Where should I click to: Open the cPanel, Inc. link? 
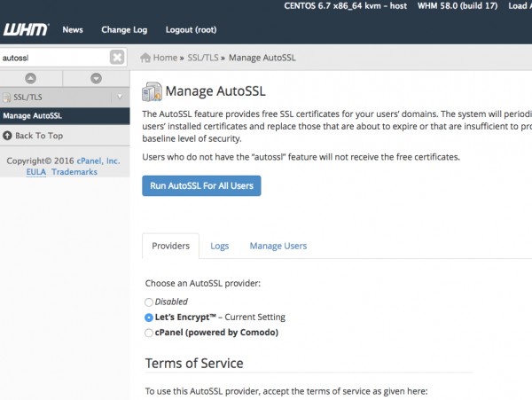click(x=98, y=161)
